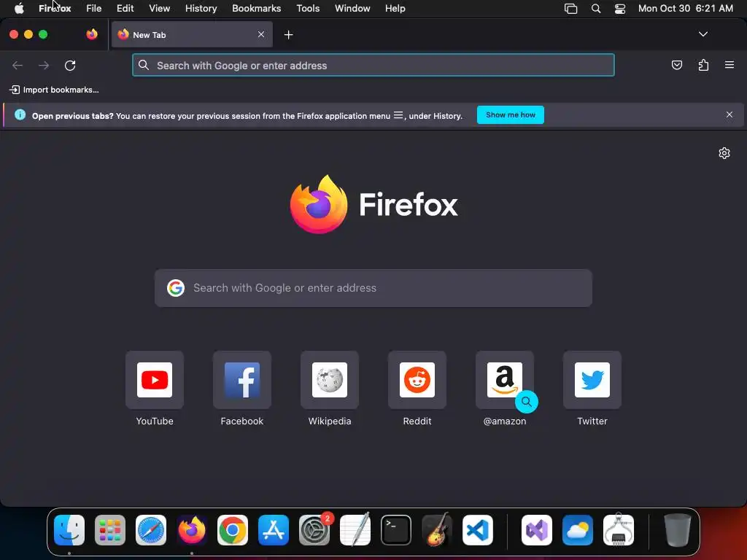This screenshot has width=747, height=560.
Task: Click the back navigation arrow
Action: point(18,65)
